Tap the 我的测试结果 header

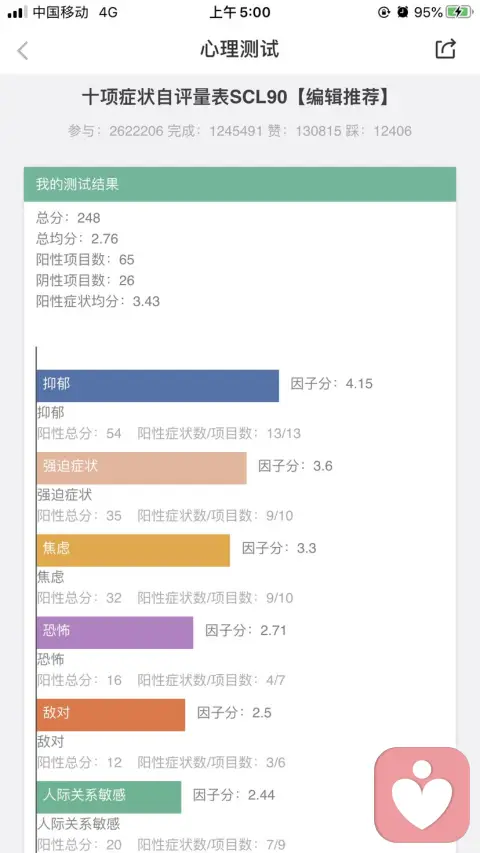point(240,184)
